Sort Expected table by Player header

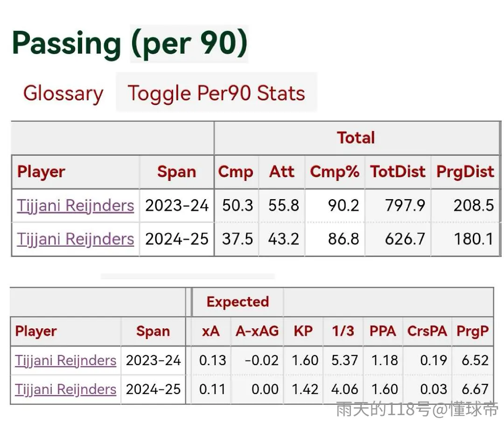[36, 332]
